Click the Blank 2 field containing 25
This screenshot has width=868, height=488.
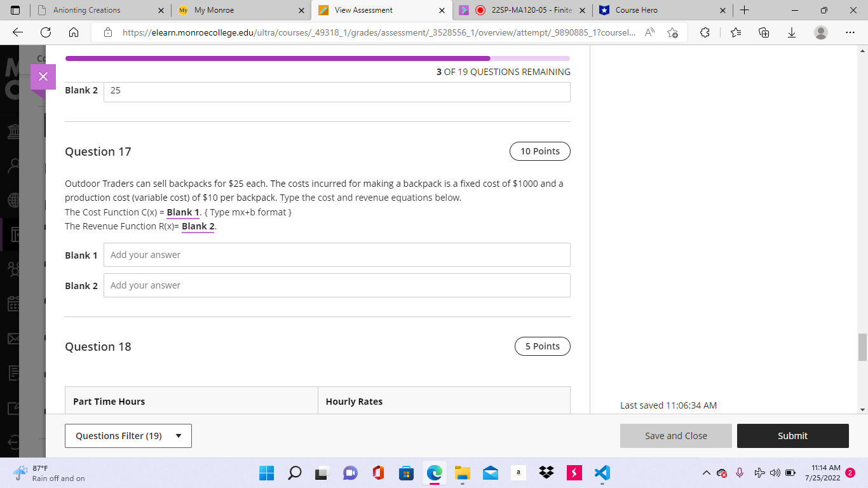[337, 91]
